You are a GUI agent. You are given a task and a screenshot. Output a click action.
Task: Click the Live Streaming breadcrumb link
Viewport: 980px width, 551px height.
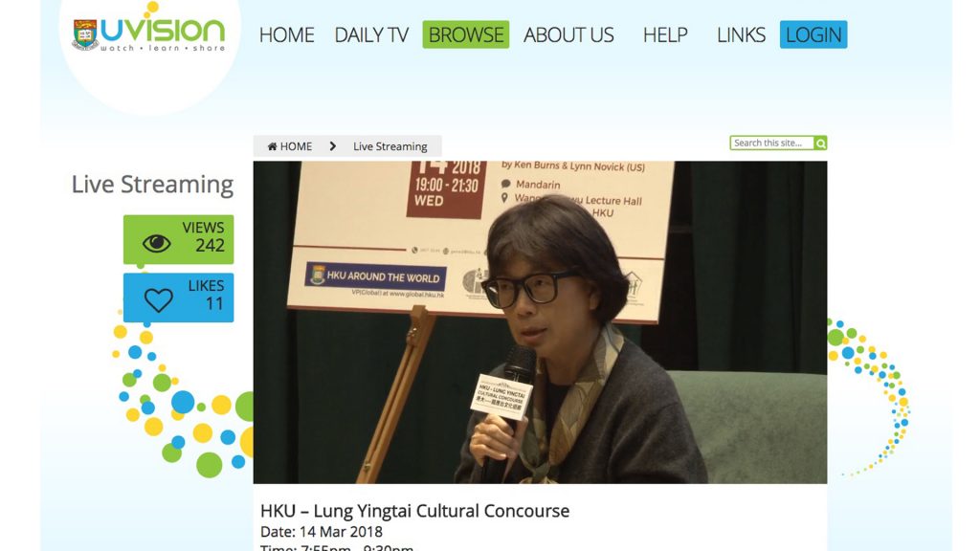click(x=390, y=146)
